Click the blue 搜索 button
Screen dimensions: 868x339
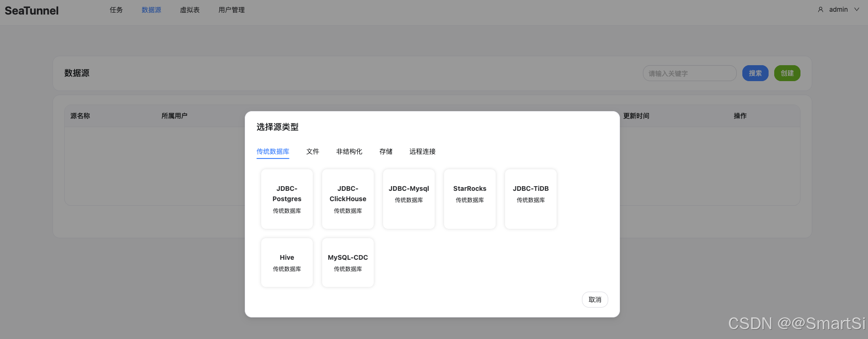click(755, 73)
